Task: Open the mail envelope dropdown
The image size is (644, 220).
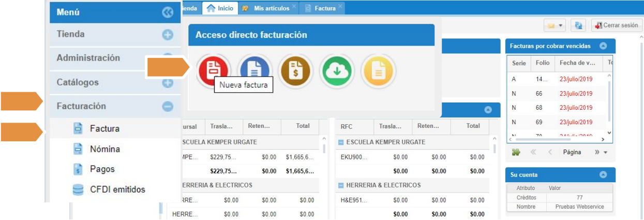Action: (x=553, y=25)
